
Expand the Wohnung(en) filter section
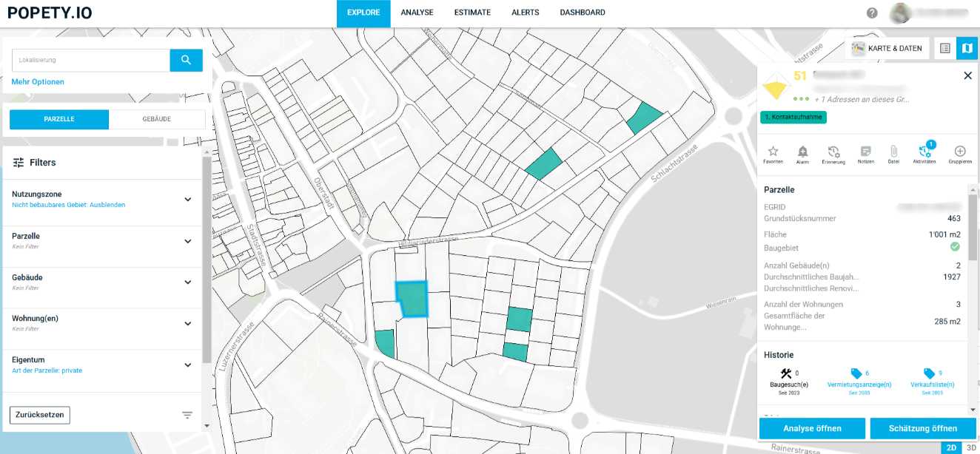tap(188, 324)
